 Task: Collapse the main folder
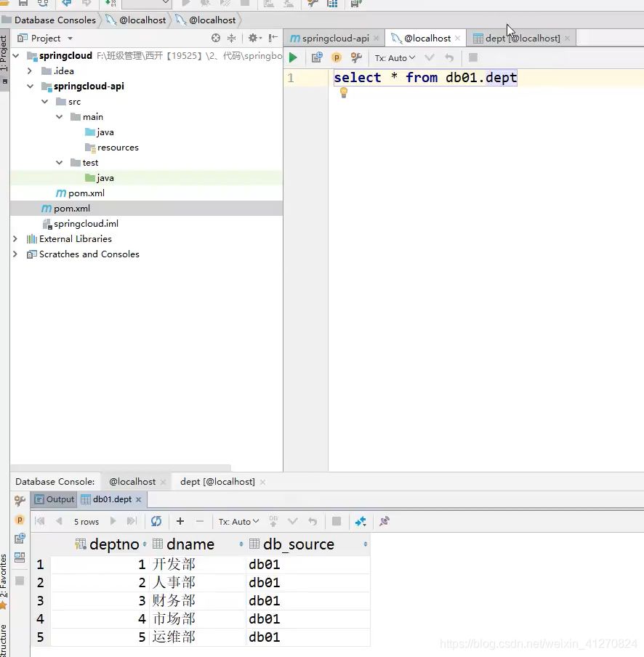[60, 116]
